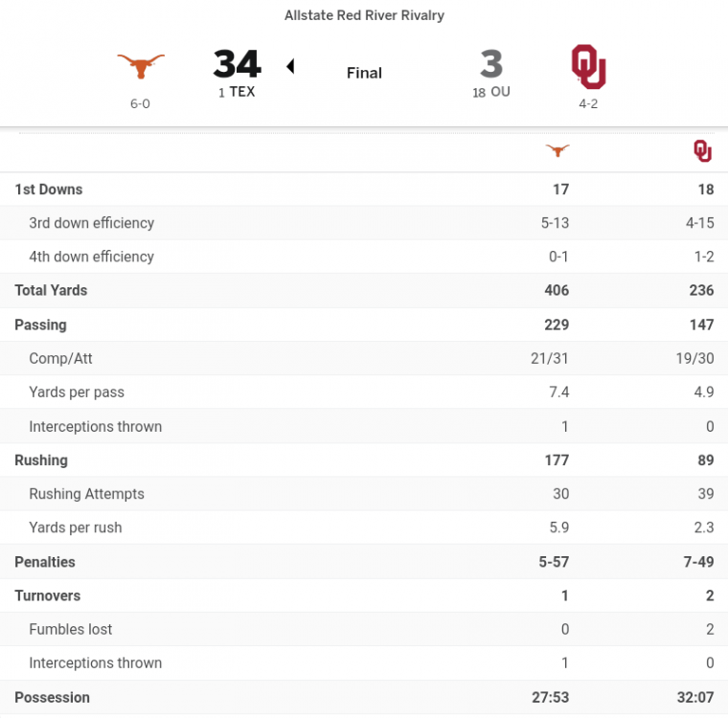
Task: Click the Oklahoma score of 3
Action: pos(490,64)
